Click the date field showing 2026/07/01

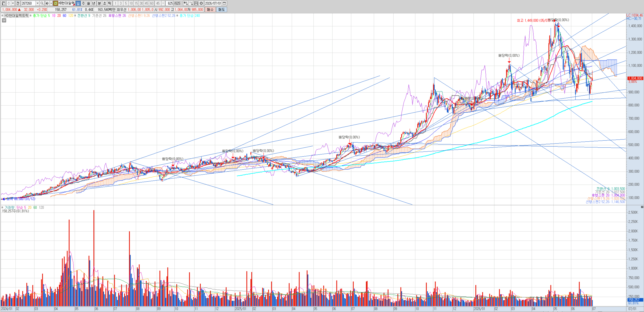213,3
